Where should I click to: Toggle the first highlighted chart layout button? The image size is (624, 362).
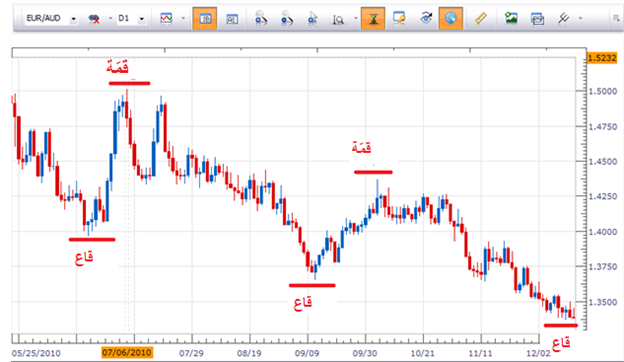click(x=205, y=18)
